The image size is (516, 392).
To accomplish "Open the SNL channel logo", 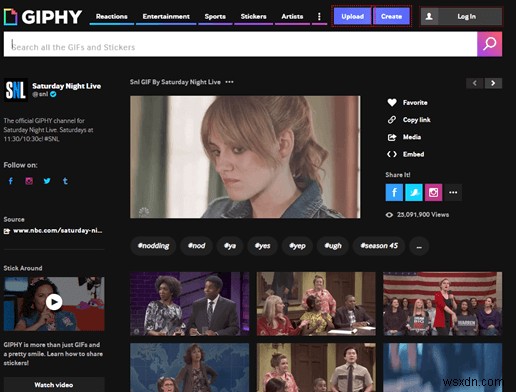I will click(x=16, y=90).
